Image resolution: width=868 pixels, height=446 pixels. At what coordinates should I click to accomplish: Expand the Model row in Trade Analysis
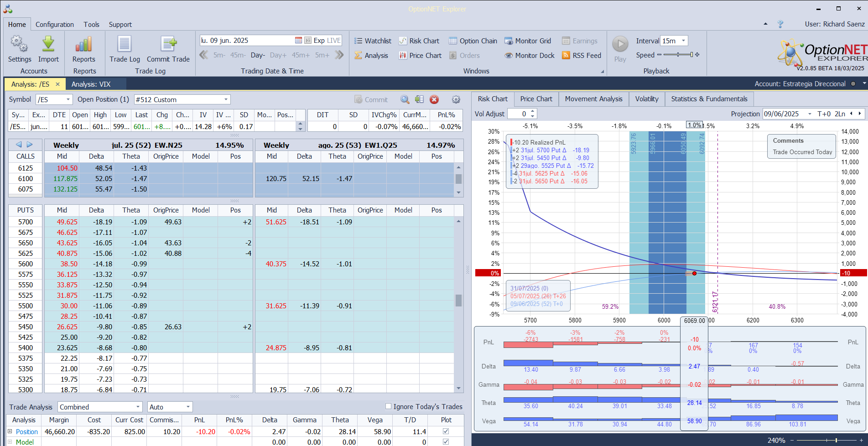10,442
